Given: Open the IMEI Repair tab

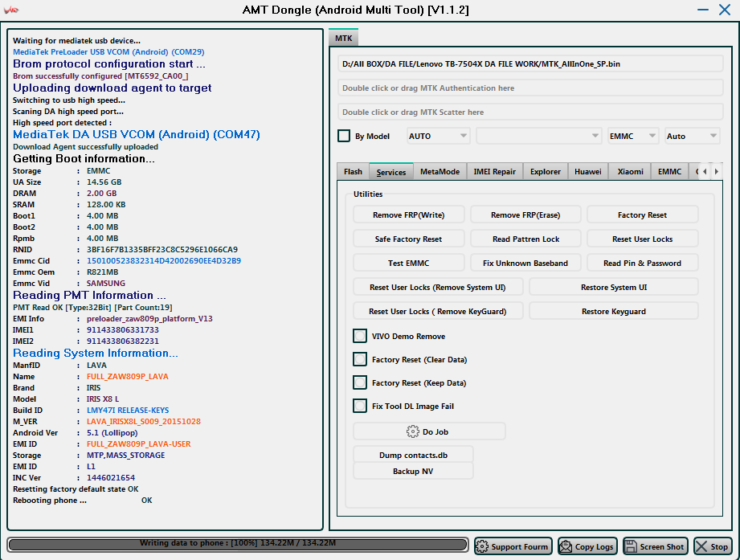Looking at the screenshot, I should coord(495,172).
